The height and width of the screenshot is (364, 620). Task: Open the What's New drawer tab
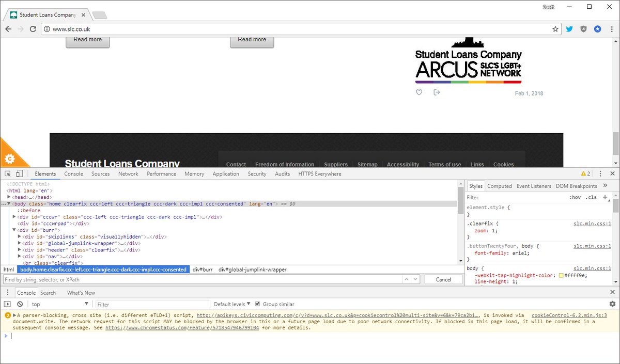pyautogui.click(x=81, y=293)
